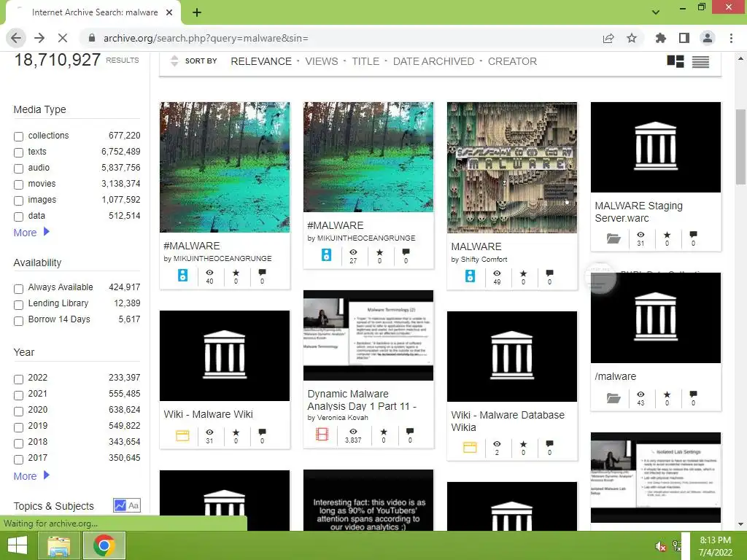Click folder icon on /malware card

(614, 397)
